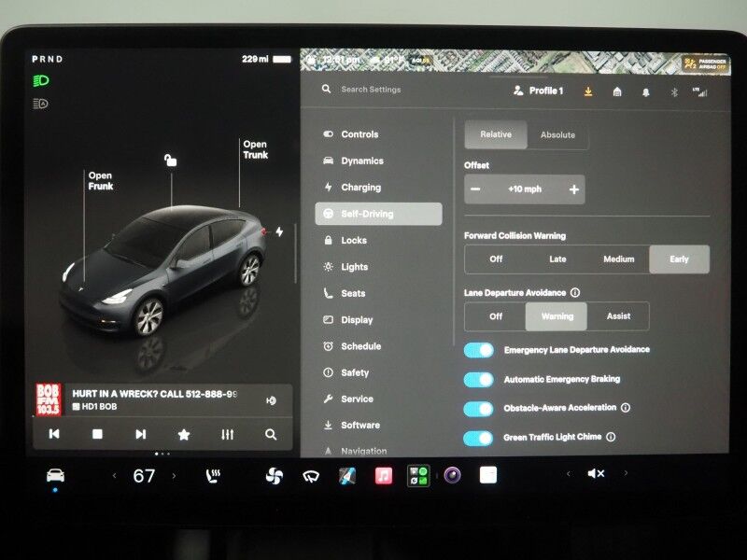
Task: Tap the LTE signal strength icon
Action: (x=700, y=91)
